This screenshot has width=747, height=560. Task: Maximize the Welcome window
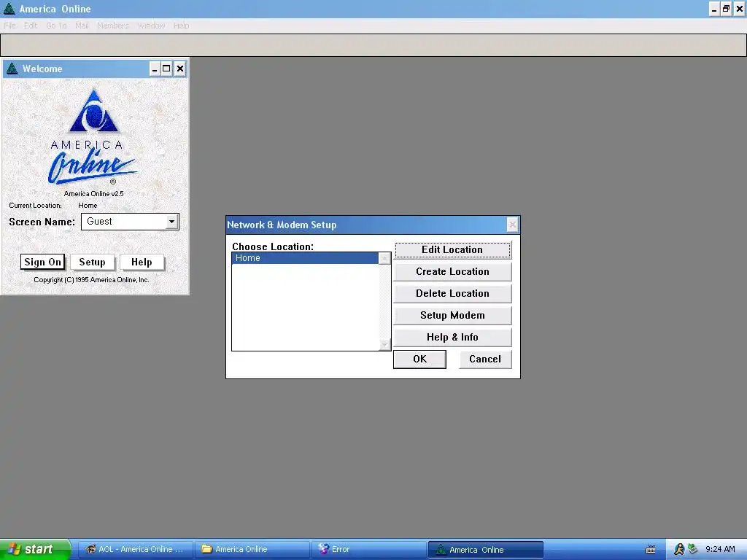click(x=166, y=69)
